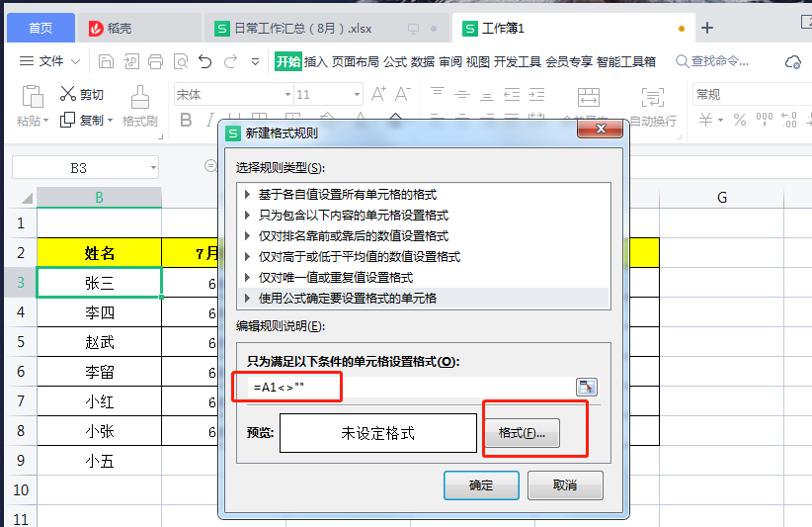Expand the quick access toolbar customize arrow
This screenshot has height=527, width=812.
click(255, 62)
